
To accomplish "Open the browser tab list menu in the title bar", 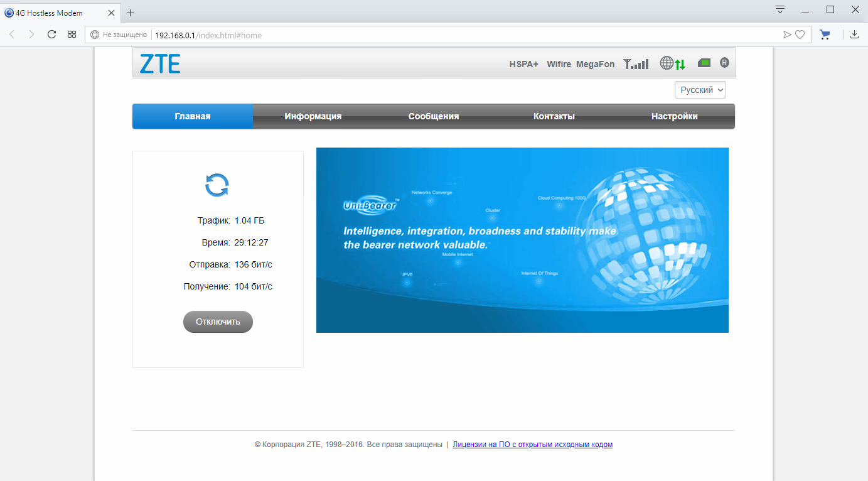I will tap(780, 9).
